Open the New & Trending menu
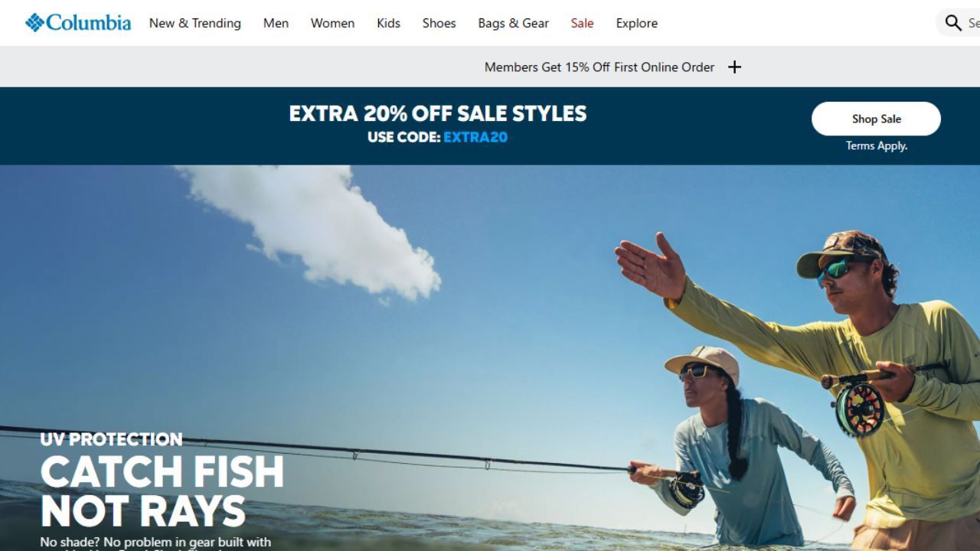 coord(195,23)
